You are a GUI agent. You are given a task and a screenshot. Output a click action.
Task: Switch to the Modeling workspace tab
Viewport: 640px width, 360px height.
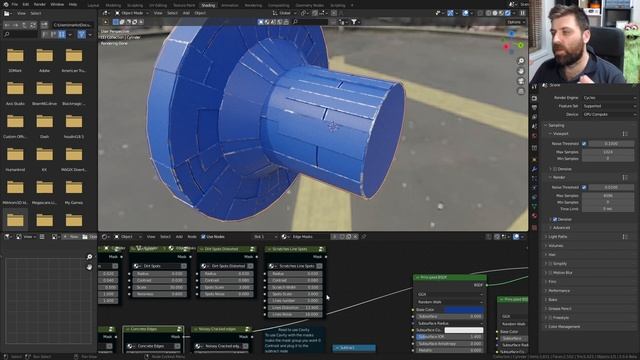[x=113, y=5]
